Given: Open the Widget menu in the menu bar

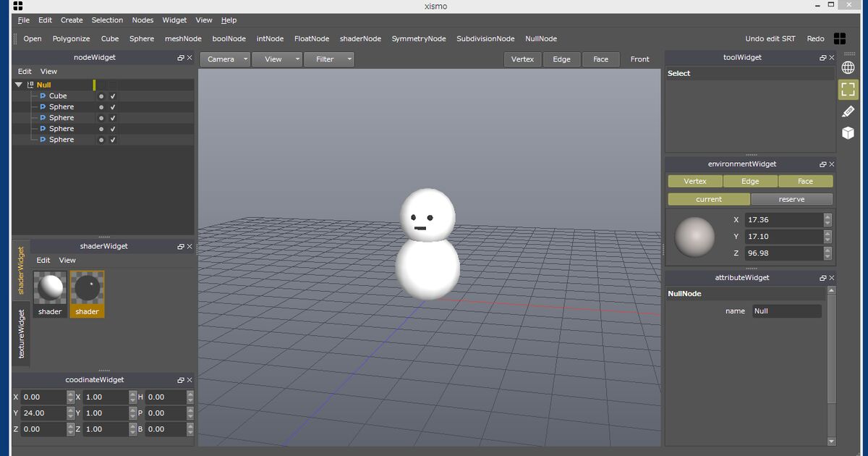Looking at the screenshot, I should tap(174, 20).
